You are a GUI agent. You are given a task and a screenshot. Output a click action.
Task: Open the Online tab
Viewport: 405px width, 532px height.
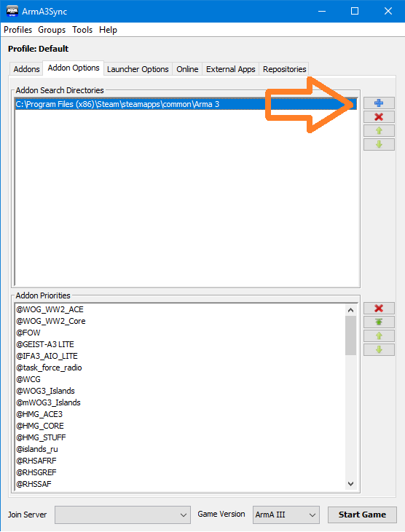tap(187, 69)
